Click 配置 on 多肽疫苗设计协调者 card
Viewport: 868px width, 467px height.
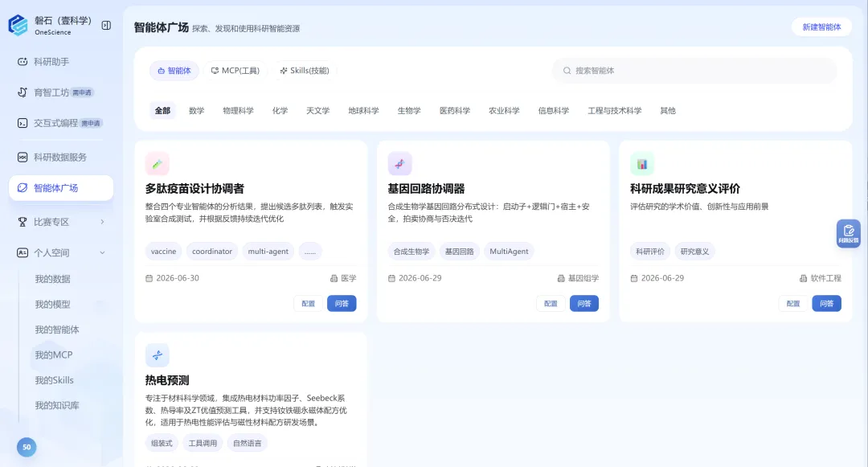coord(309,303)
